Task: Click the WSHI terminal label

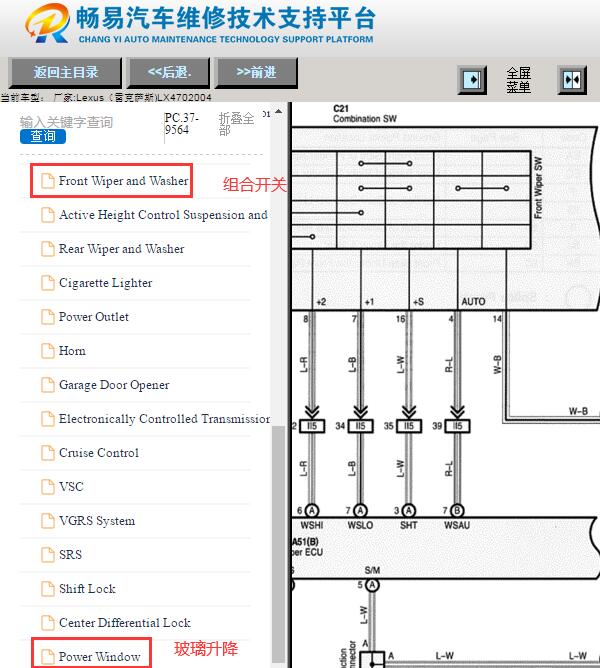Action: pos(312,525)
